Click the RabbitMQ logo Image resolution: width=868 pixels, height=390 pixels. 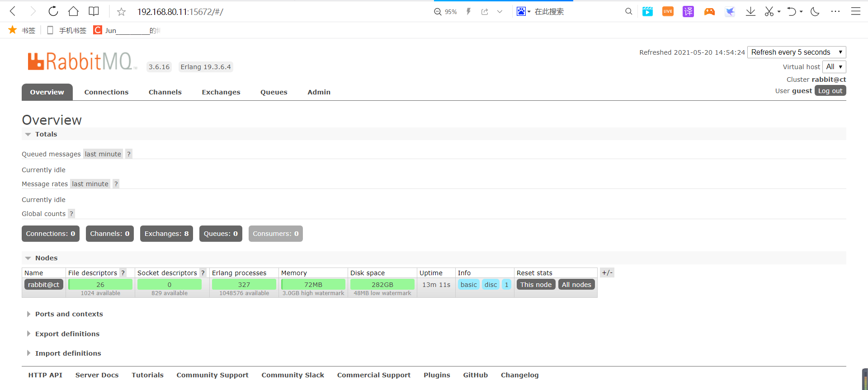[82, 61]
